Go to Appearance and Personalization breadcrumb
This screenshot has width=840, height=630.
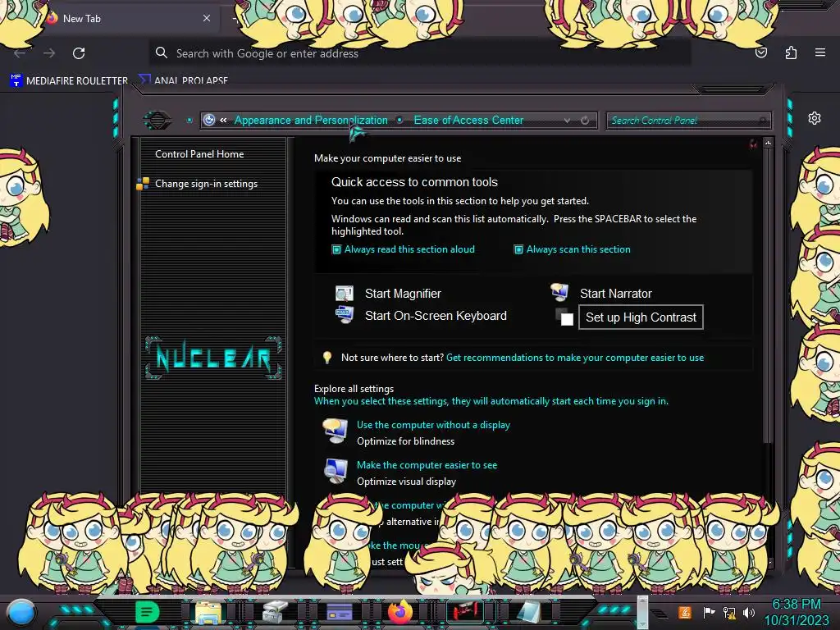311,120
